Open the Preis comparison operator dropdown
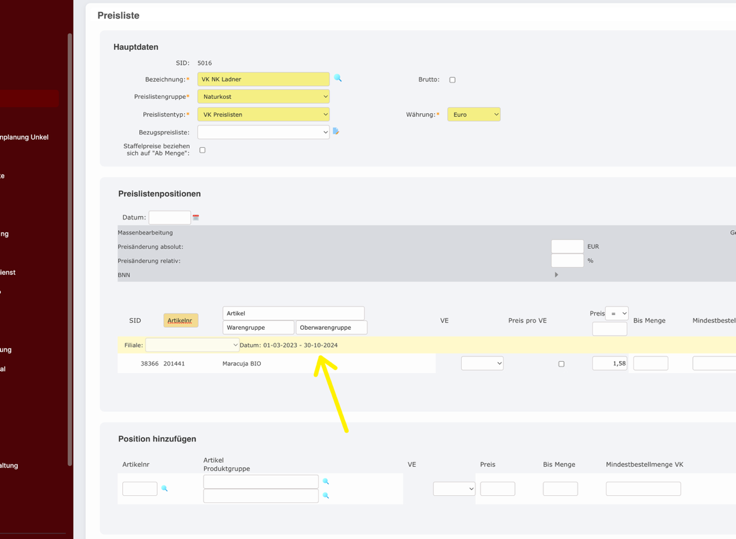This screenshot has height=539, width=736. tap(617, 313)
